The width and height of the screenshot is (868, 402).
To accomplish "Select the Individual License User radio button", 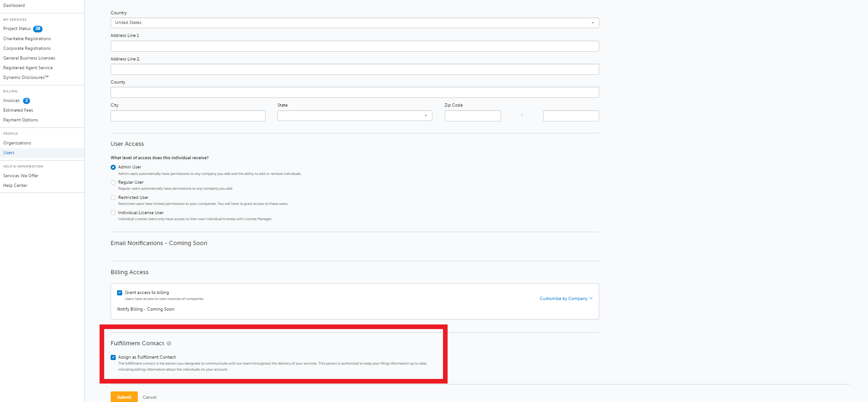I will (113, 213).
